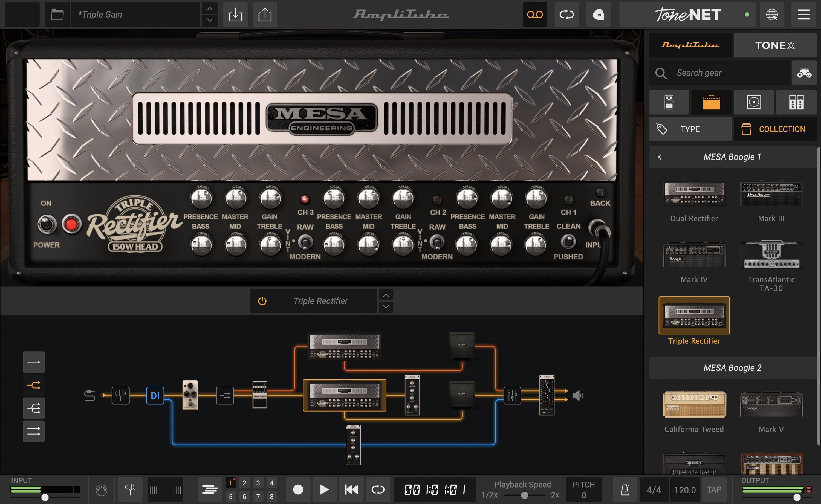Viewport: 821px width, 504px height.
Task: Enable LIVE mode from the top toolbar
Action: point(598,14)
